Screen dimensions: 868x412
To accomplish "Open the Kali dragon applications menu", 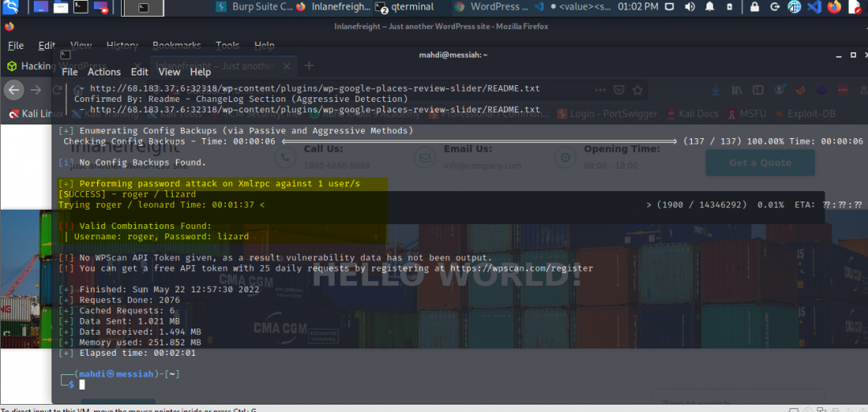I will tap(10, 6).
